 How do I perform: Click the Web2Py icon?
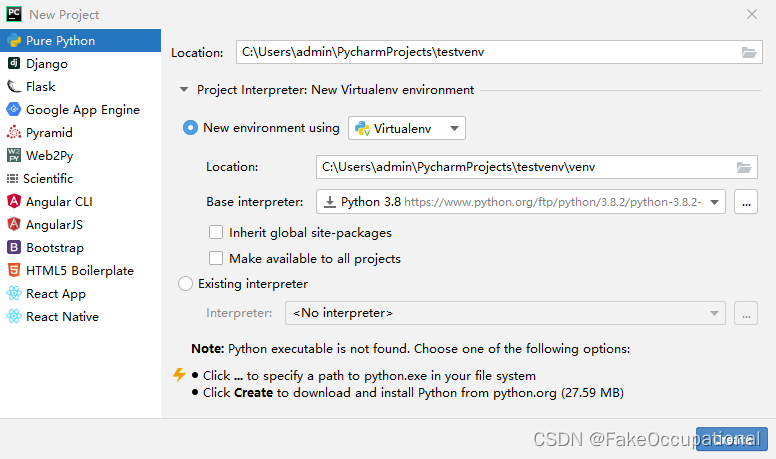coord(14,155)
